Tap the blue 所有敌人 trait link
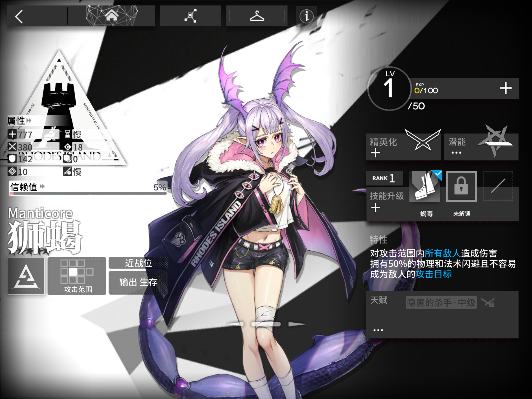 click(443, 253)
